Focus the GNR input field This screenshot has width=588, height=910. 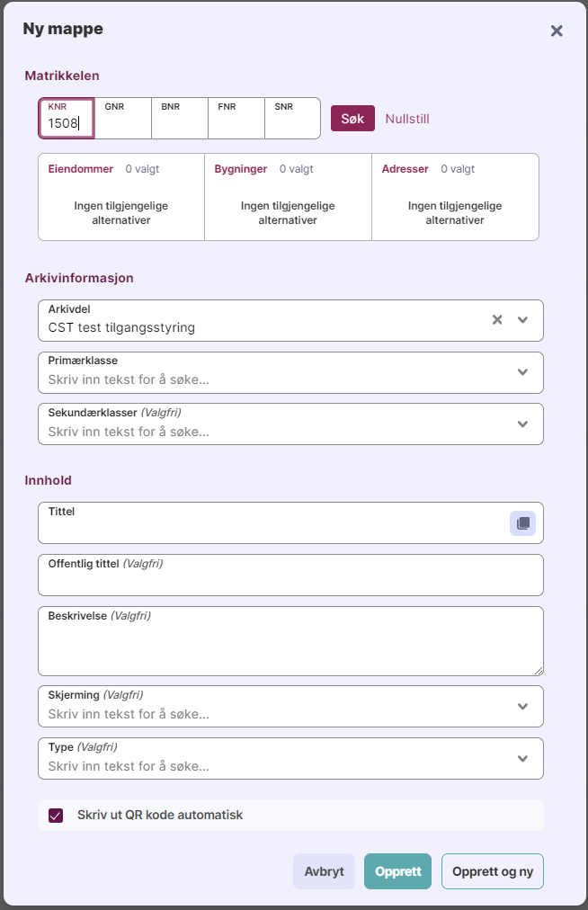[x=123, y=123]
